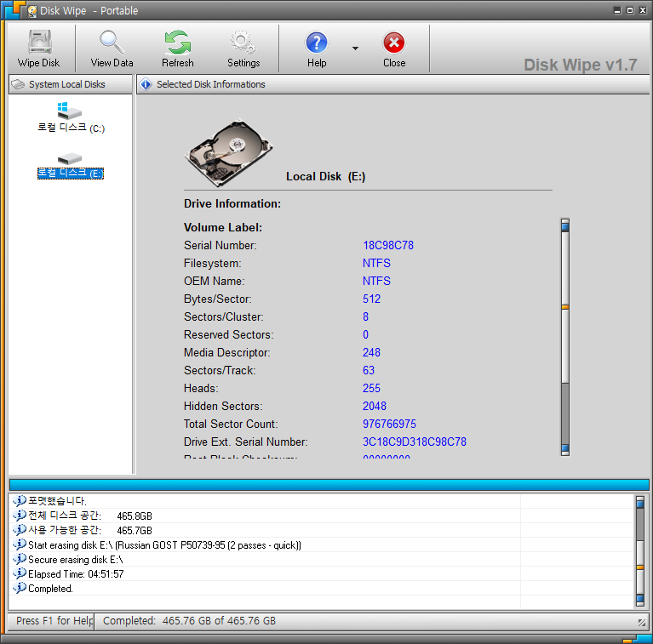
Task: Click the blue progress bar
Action: coord(326,484)
